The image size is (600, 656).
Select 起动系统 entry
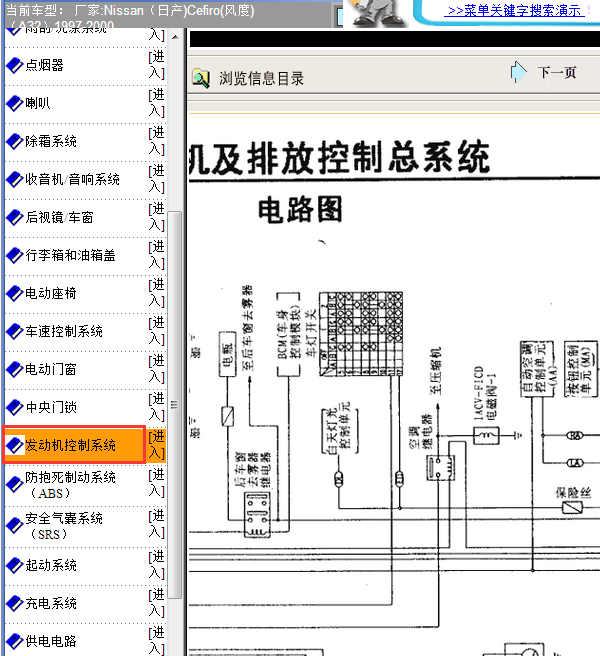tap(51, 566)
